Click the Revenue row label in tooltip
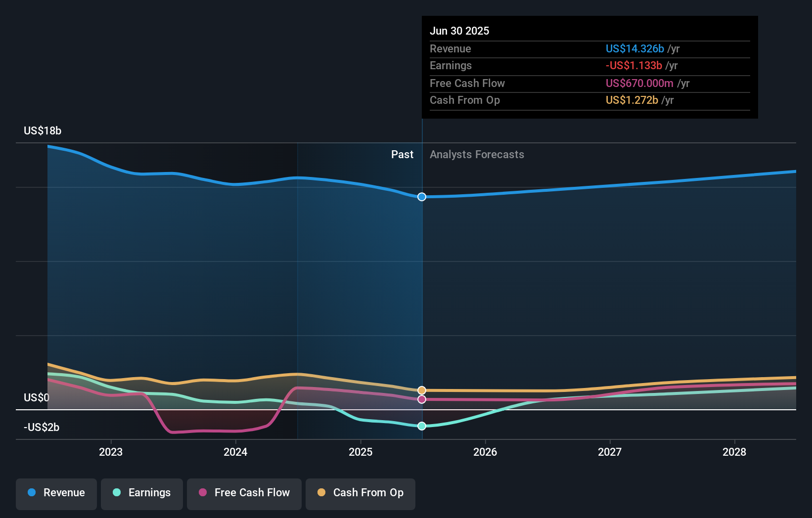812x518 pixels. [451, 48]
